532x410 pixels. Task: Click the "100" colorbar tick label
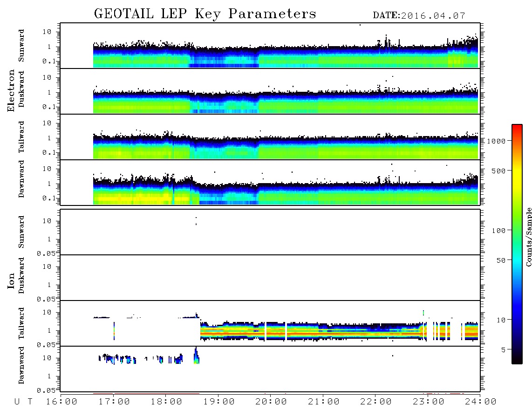pyautogui.click(x=499, y=231)
